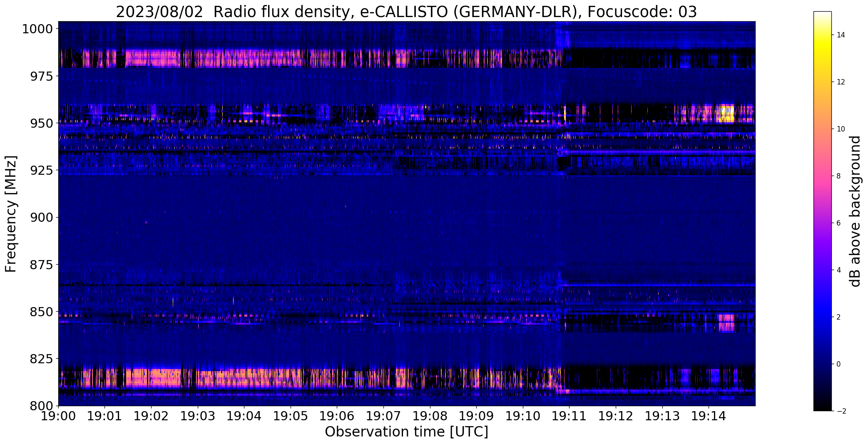Click the colorbar gradient scale
The width and height of the screenshot is (868, 444).
822,211
